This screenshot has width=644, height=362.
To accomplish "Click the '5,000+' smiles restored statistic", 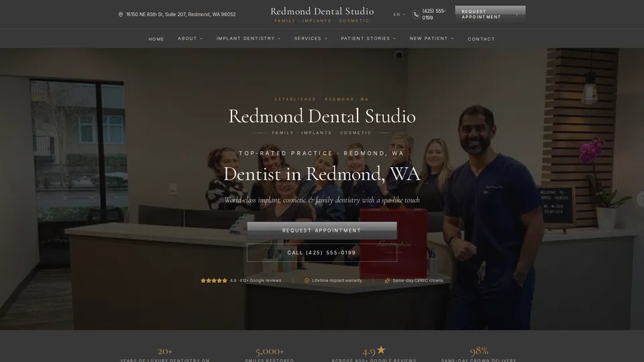I will tap(270, 351).
